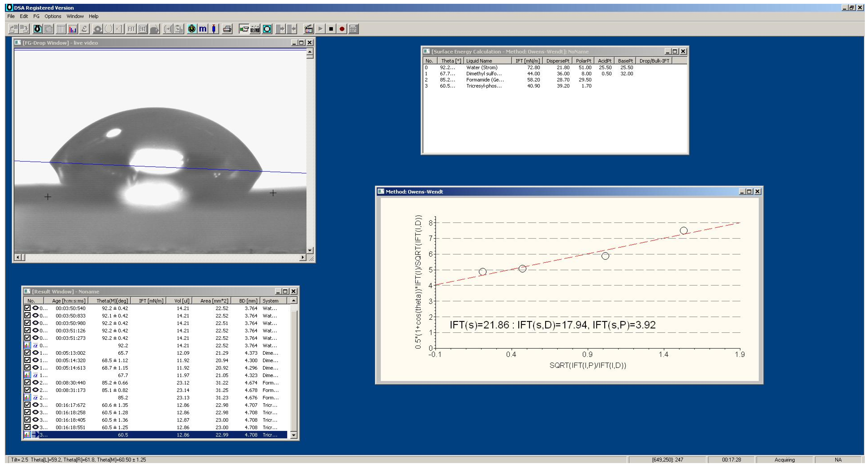Screen dimensions: 868x468
Task: Open the Options menu
Action: [x=52, y=16]
